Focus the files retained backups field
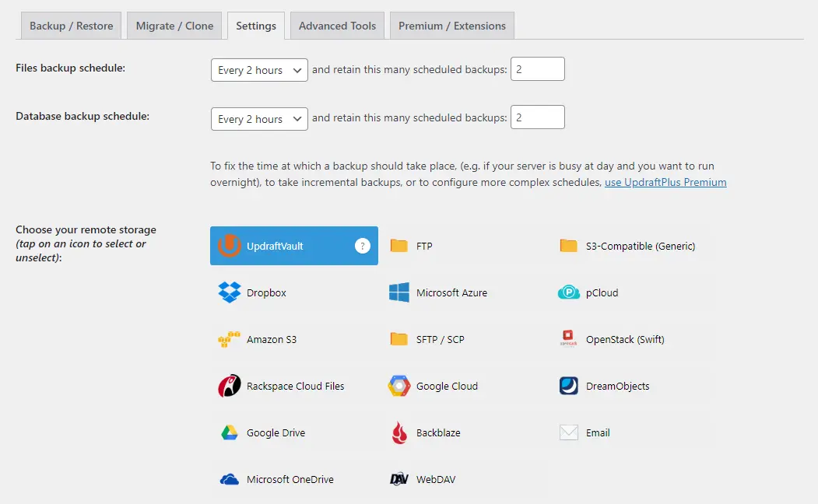The height and width of the screenshot is (504, 818). tap(537, 68)
